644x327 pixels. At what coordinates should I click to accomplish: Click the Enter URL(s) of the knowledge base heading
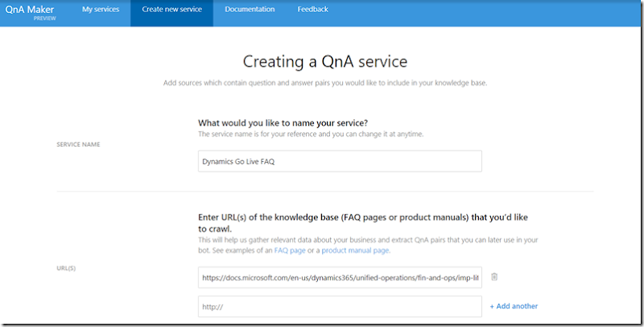tap(363, 222)
